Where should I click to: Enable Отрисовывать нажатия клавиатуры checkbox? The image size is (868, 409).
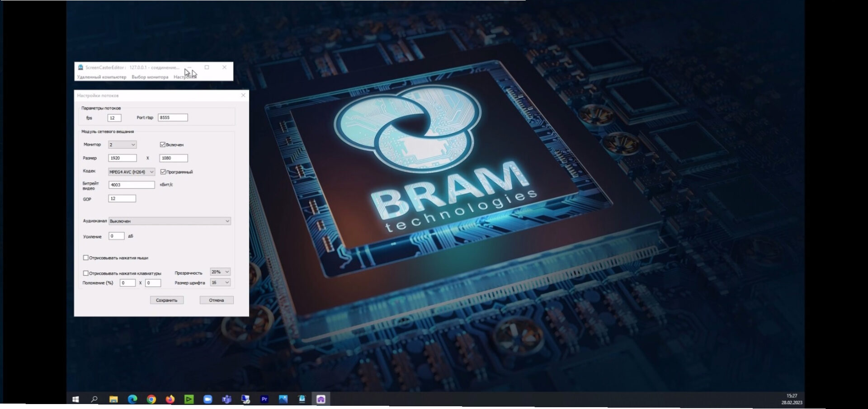pyautogui.click(x=86, y=273)
